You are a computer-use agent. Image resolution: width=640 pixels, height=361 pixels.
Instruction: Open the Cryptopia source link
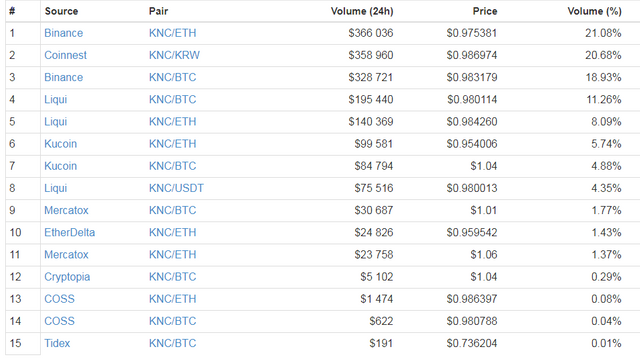pyautogui.click(x=67, y=277)
